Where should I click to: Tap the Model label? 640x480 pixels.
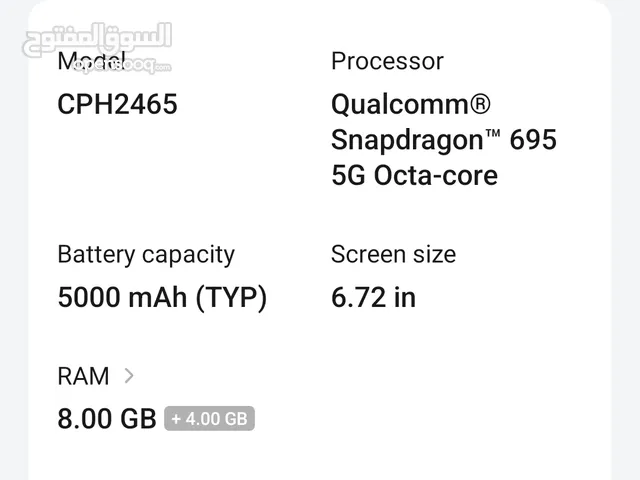point(91,61)
